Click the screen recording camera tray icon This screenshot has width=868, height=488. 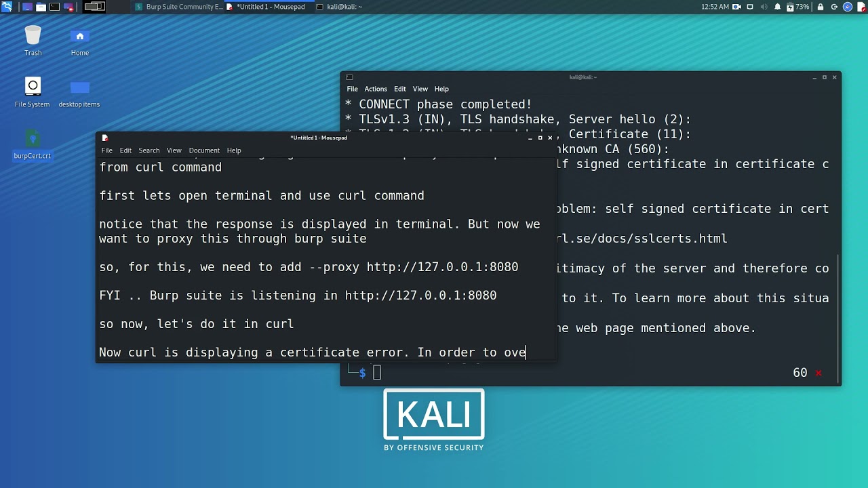736,7
